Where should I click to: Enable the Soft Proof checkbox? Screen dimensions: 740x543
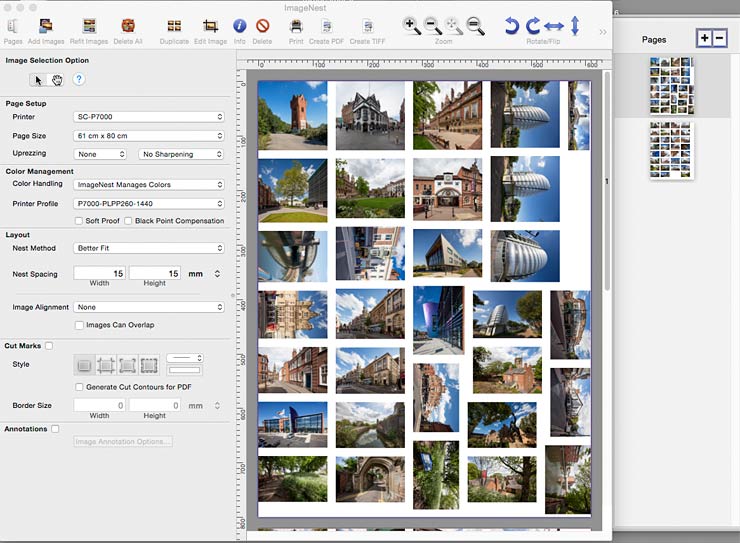coord(79,221)
